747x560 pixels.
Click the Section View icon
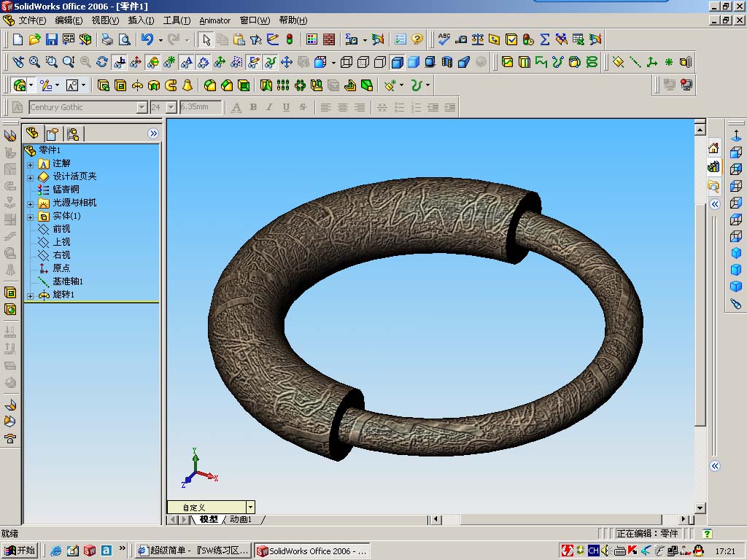point(447,62)
